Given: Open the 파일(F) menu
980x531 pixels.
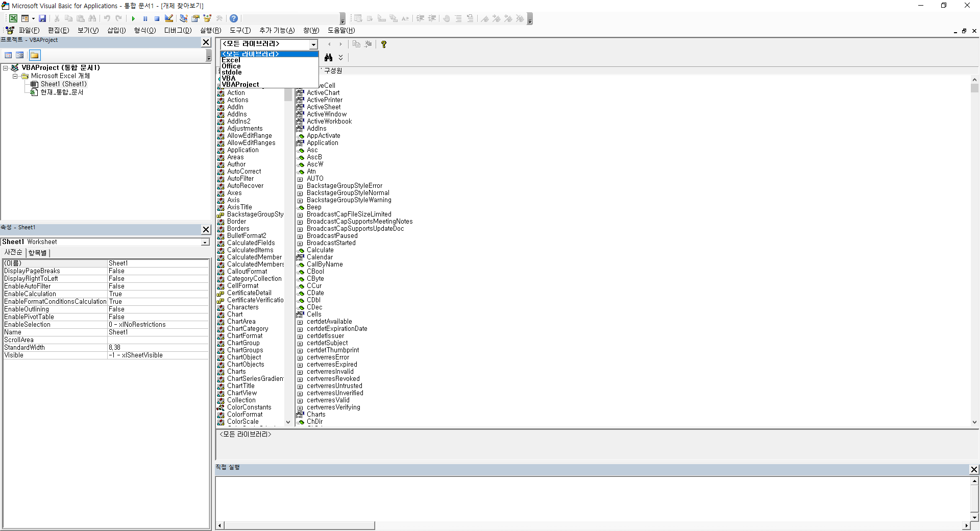Looking at the screenshot, I should tap(29, 31).
